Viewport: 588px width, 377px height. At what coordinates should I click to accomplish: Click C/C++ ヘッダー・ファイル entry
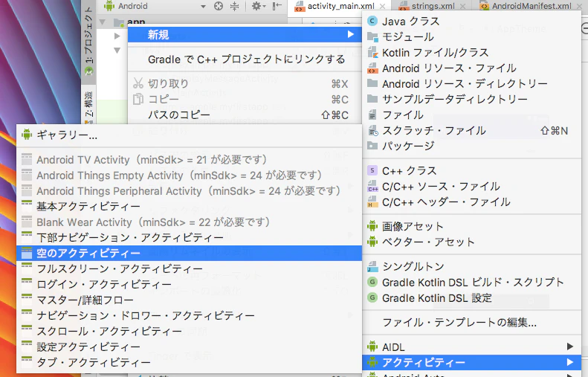tap(472, 202)
